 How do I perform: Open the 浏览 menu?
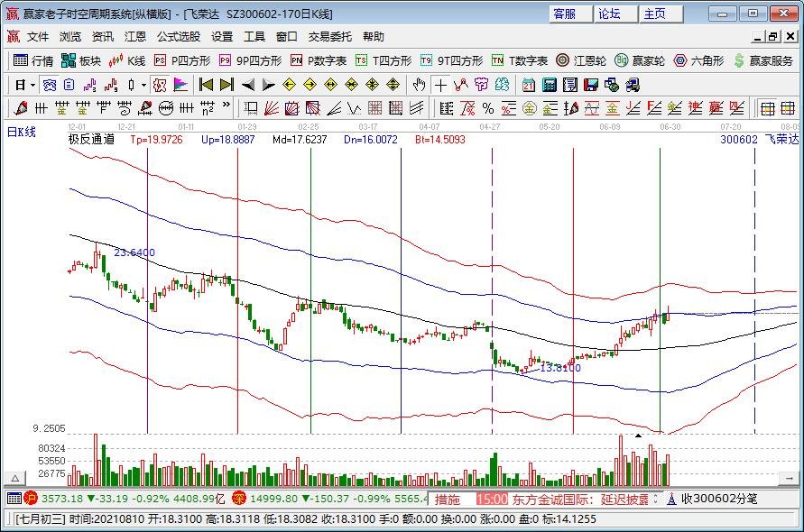[70, 37]
